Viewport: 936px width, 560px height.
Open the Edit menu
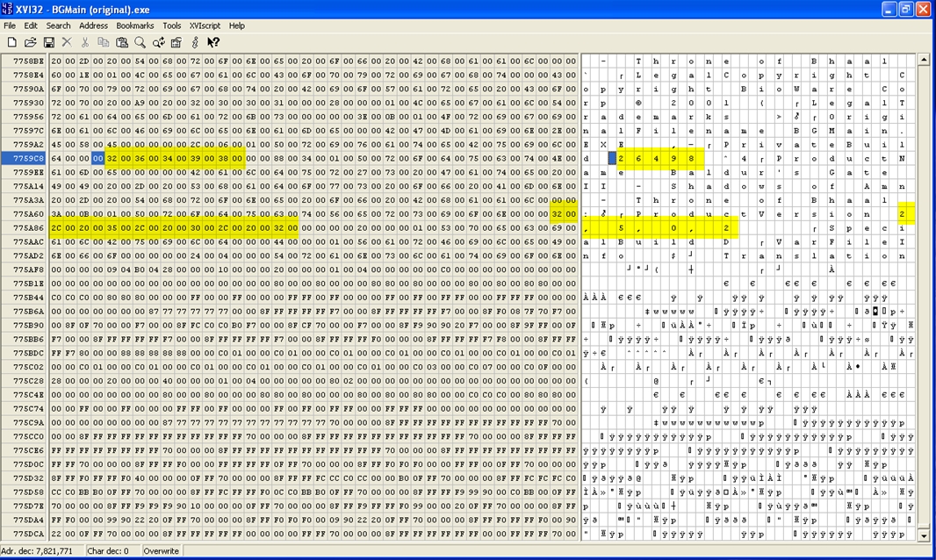click(x=31, y=25)
